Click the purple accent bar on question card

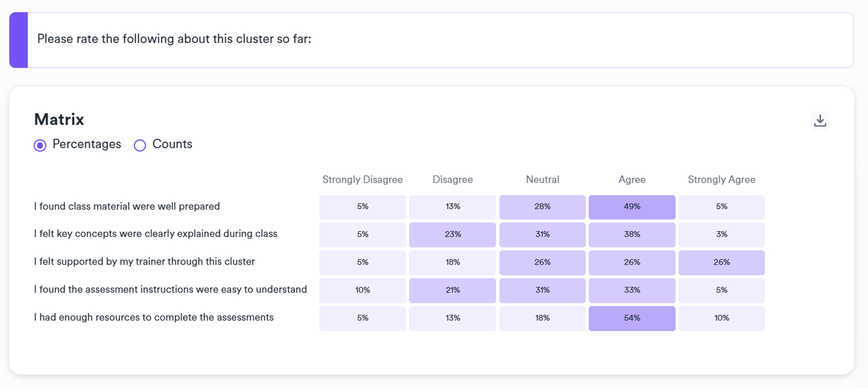coord(19,40)
